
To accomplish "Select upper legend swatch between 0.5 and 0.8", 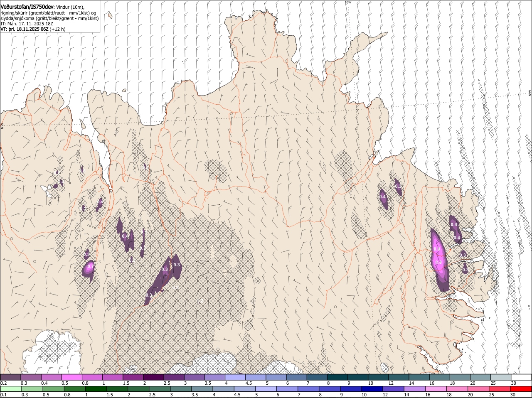I will (71, 377).
